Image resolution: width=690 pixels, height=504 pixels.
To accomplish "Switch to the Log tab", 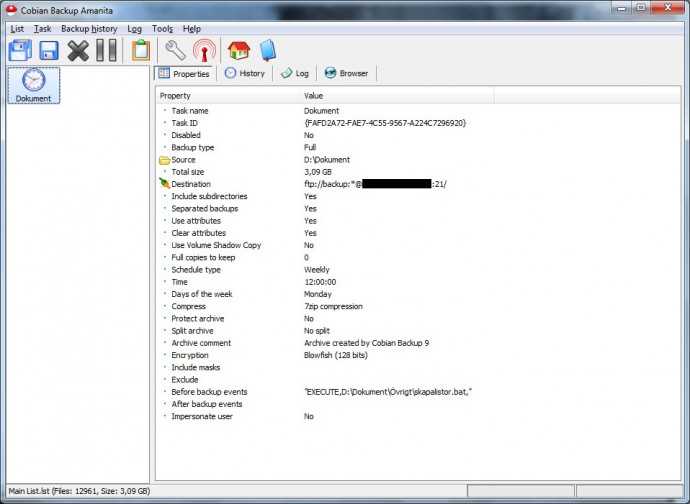I will click(x=295, y=74).
